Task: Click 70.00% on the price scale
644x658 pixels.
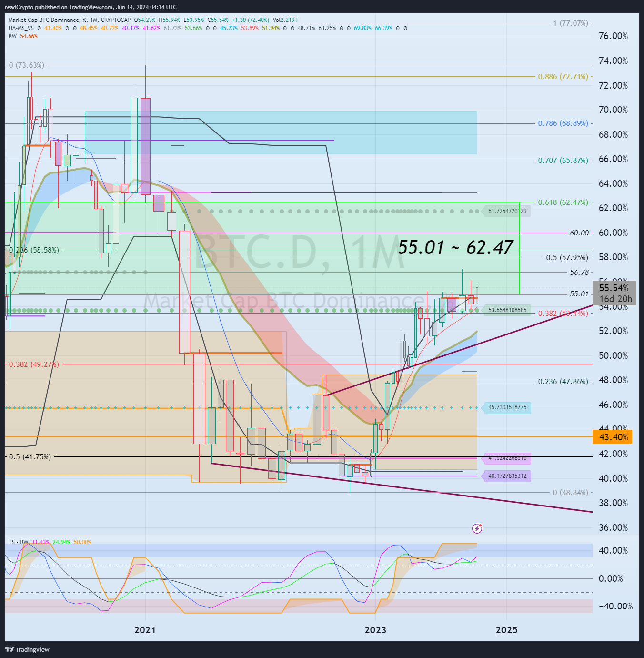Action: [x=613, y=110]
